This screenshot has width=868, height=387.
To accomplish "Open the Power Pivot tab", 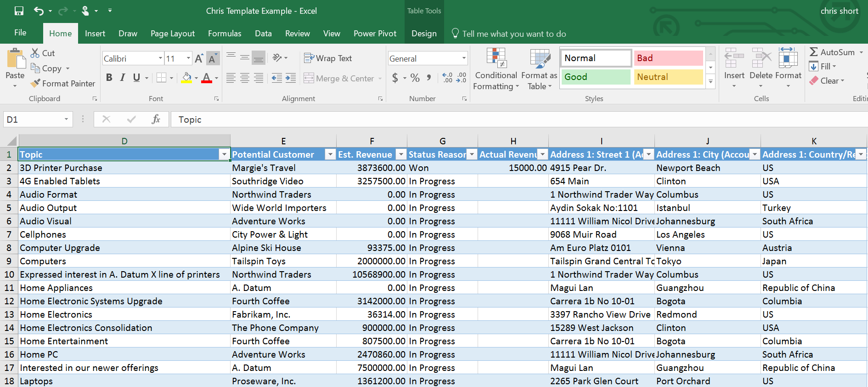I will [375, 34].
